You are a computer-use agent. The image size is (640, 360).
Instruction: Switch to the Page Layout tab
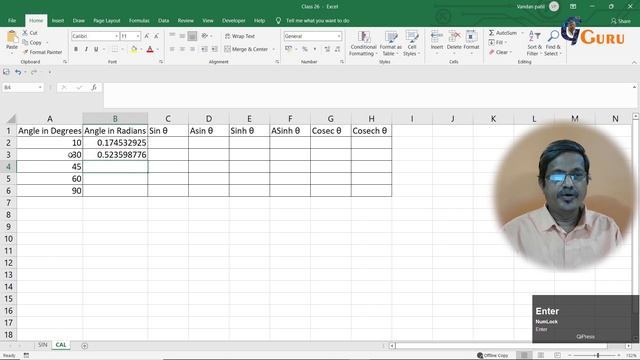107,20
